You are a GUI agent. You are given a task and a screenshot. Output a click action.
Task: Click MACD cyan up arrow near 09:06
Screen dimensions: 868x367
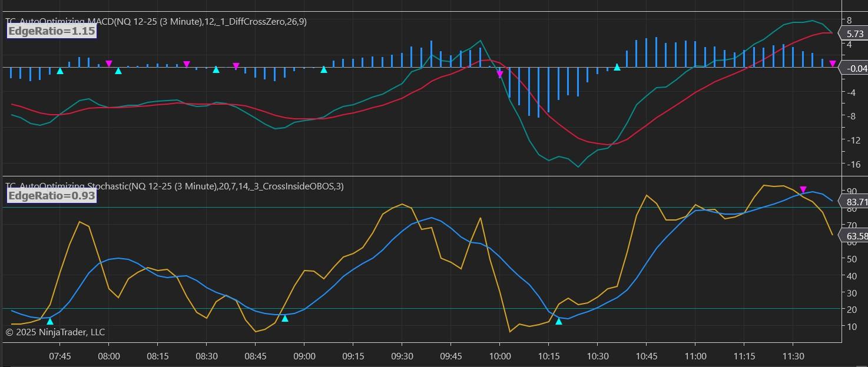[324, 70]
